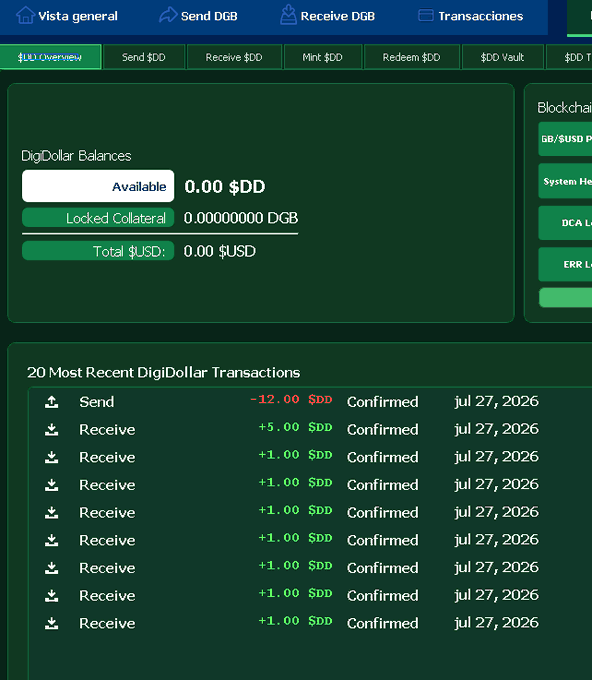
Task: Click the Send DGB arrow icon
Action: coord(168,15)
